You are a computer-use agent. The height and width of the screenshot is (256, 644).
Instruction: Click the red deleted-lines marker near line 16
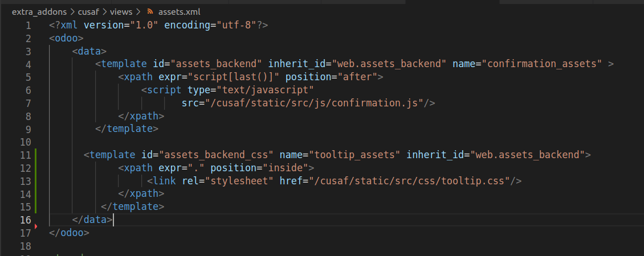coord(36,226)
